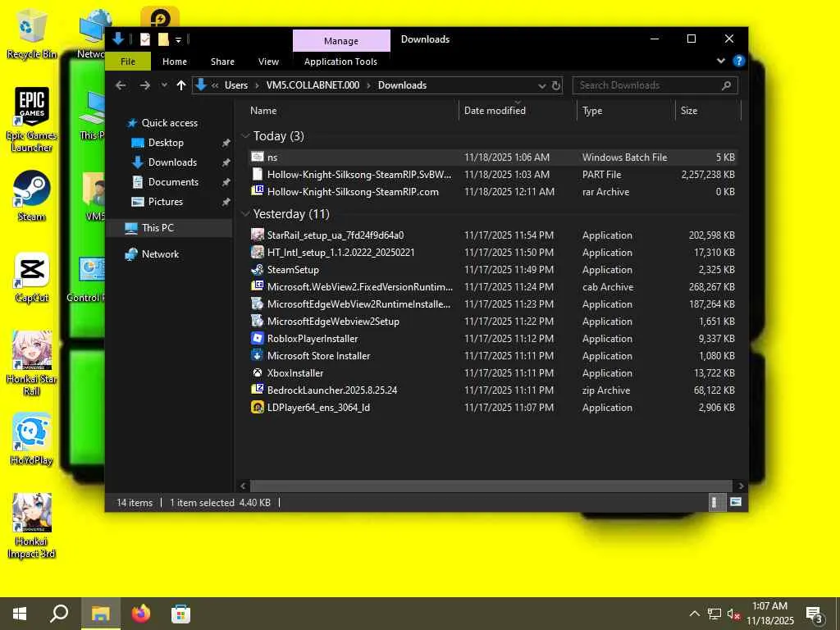Click the horizontal scrollbar in file list
Screen dimensions: 840x630
click(491, 486)
